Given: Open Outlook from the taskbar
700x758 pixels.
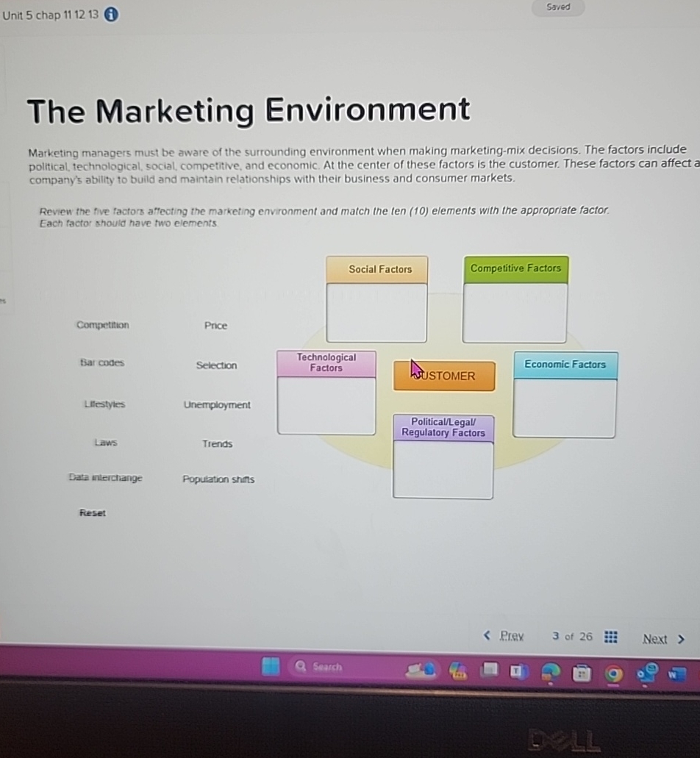Looking at the screenshot, I should pos(646,671).
